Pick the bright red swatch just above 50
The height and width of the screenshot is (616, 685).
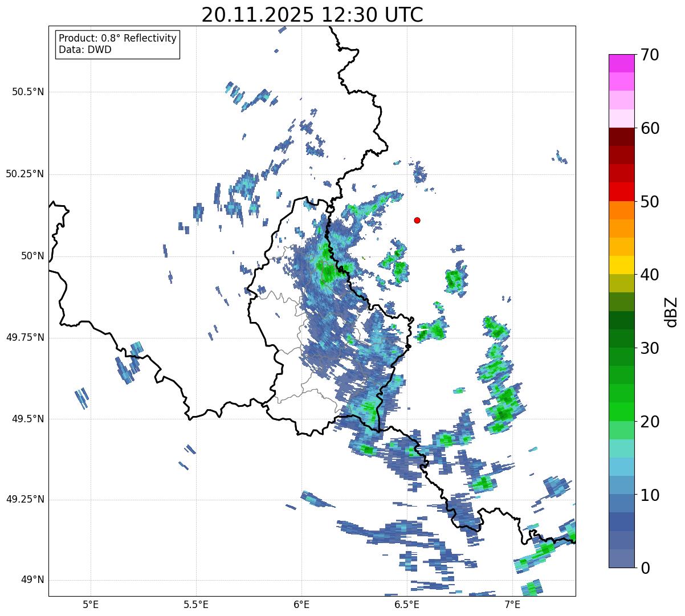click(x=622, y=192)
